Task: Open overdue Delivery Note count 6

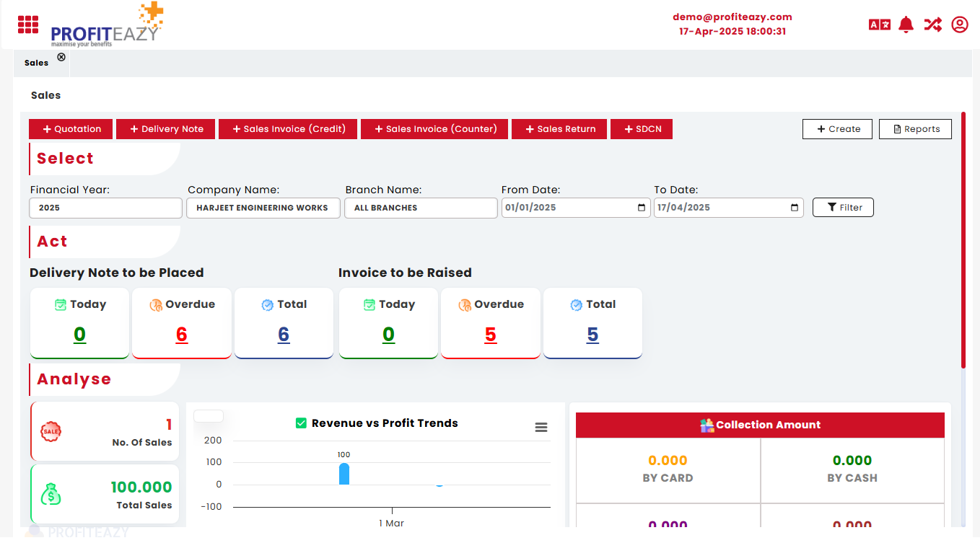Action: tap(182, 335)
